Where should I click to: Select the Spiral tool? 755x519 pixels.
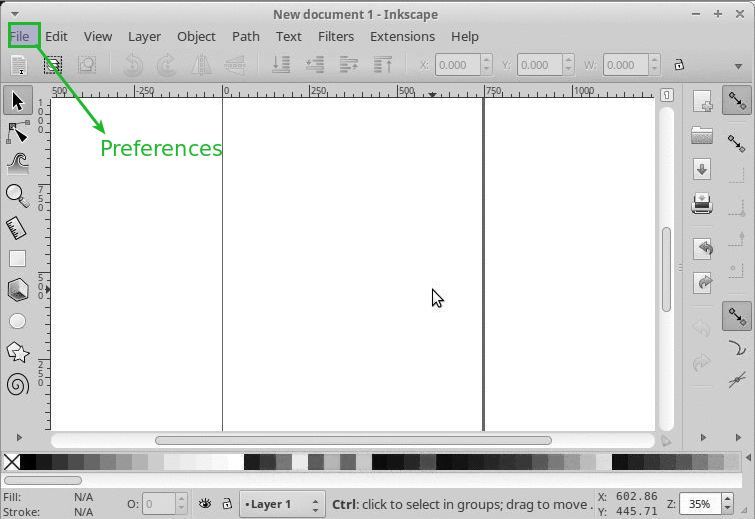(x=18, y=385)
